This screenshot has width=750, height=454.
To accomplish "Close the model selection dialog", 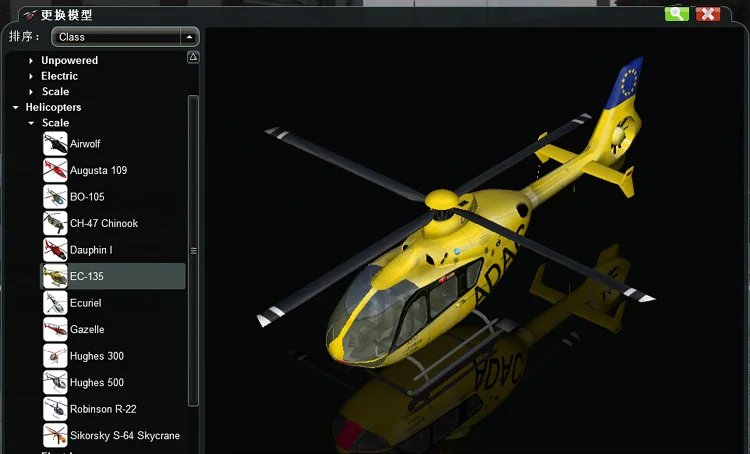I will 708,14.
